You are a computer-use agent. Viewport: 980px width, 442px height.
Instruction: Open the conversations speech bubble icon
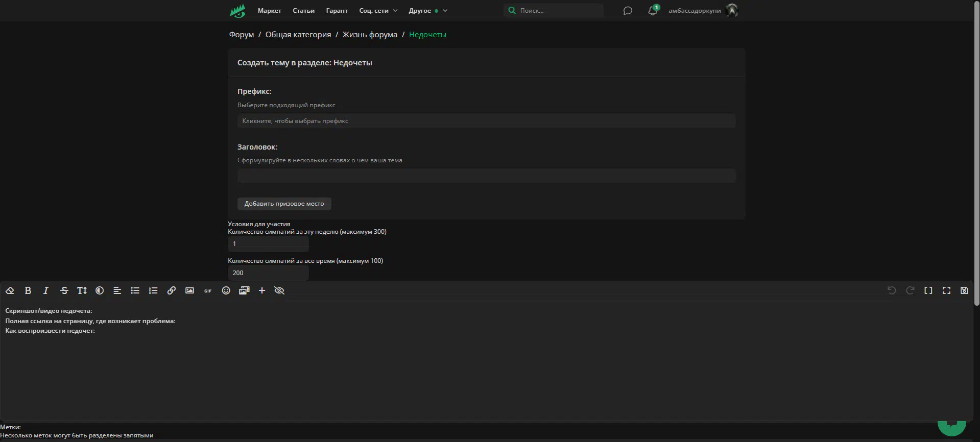point(628,11)
